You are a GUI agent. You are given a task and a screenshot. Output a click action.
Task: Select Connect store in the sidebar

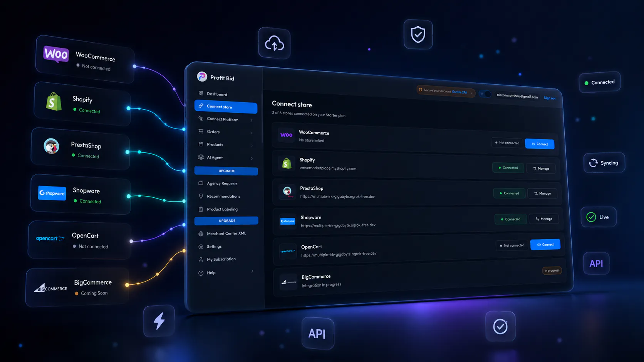(226, 107)
